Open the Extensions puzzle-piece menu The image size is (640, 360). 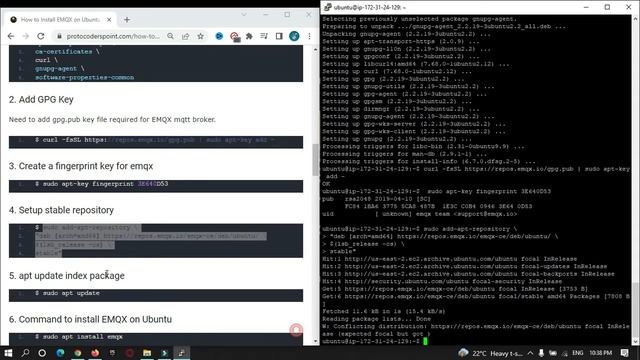[249, 36]
